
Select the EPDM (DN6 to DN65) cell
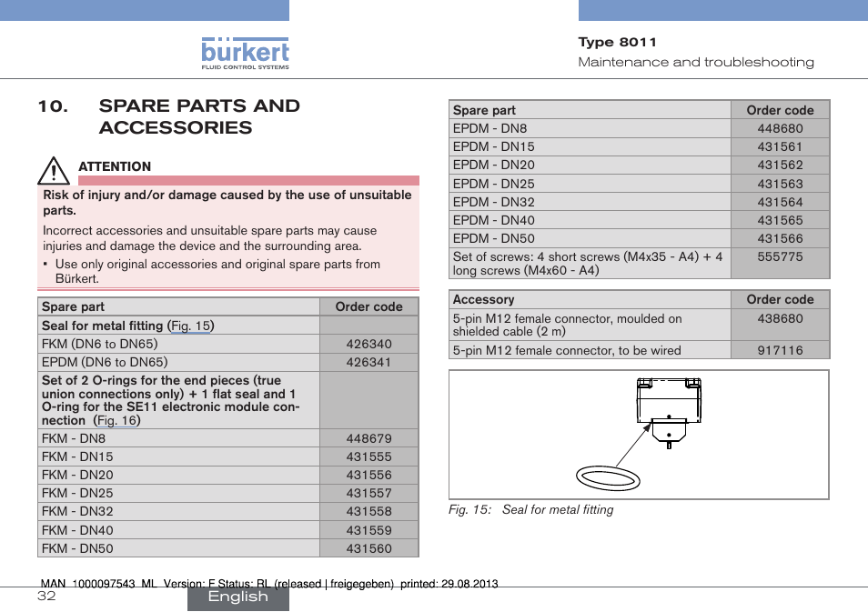179,363
